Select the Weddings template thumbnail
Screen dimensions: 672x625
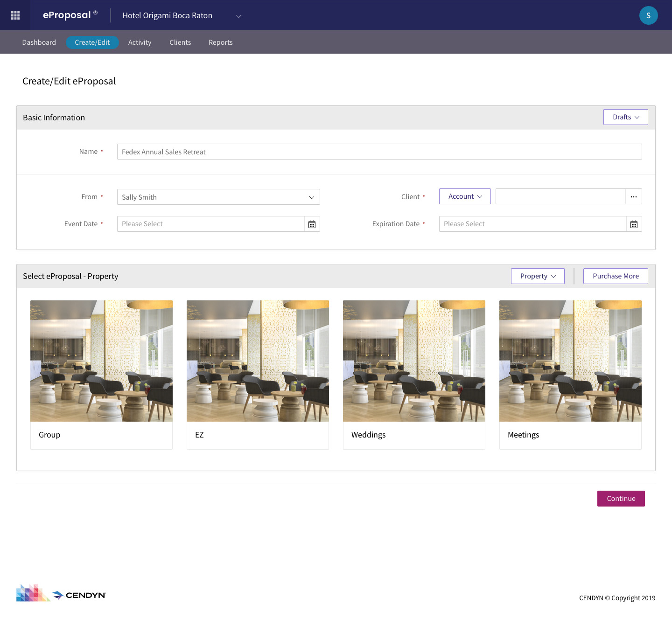click(414, 361)
